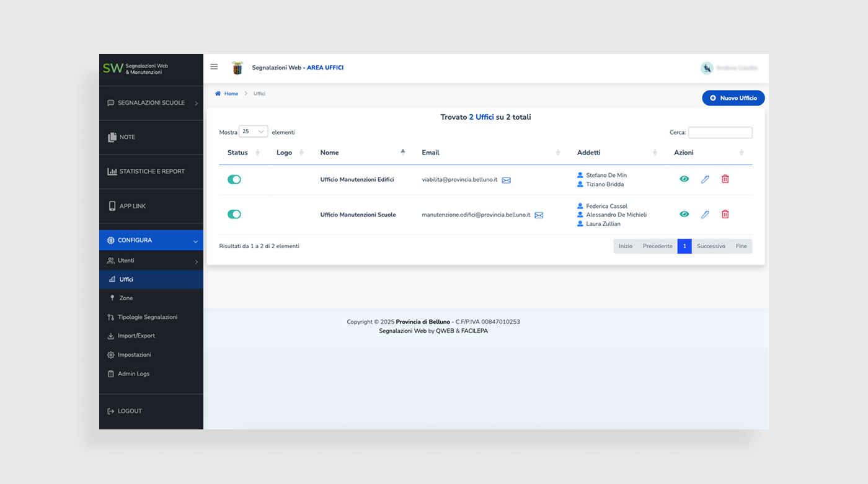The width and height of the screenshot is (868, 484).
Task: Click envelope icon next to manutenzione.edifici email
Action: (539, 215)
